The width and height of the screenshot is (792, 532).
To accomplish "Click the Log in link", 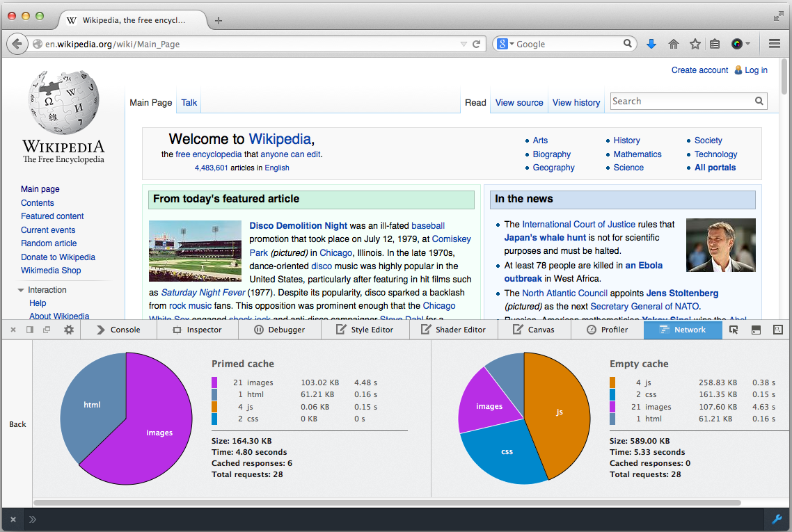I will (x=756, y=70).
